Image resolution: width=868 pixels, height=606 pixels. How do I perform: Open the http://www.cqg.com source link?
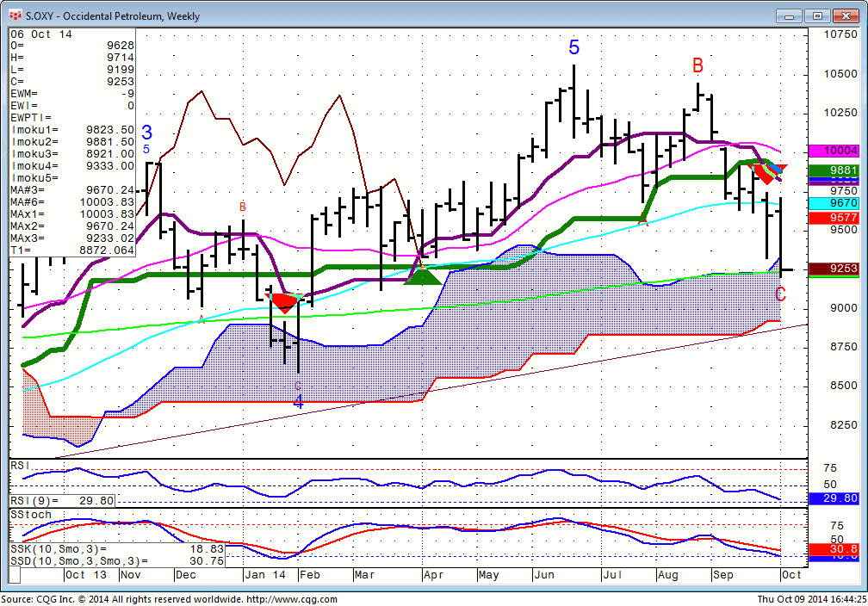291,599
